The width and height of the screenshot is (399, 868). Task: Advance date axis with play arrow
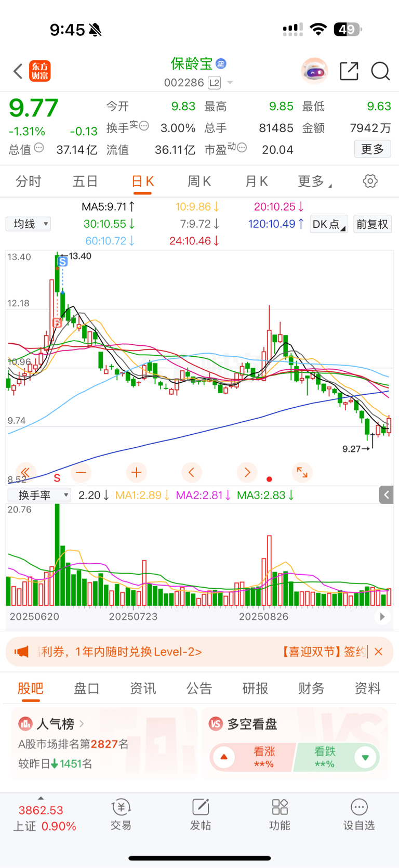pyautogui.click(x=382, y=617)
